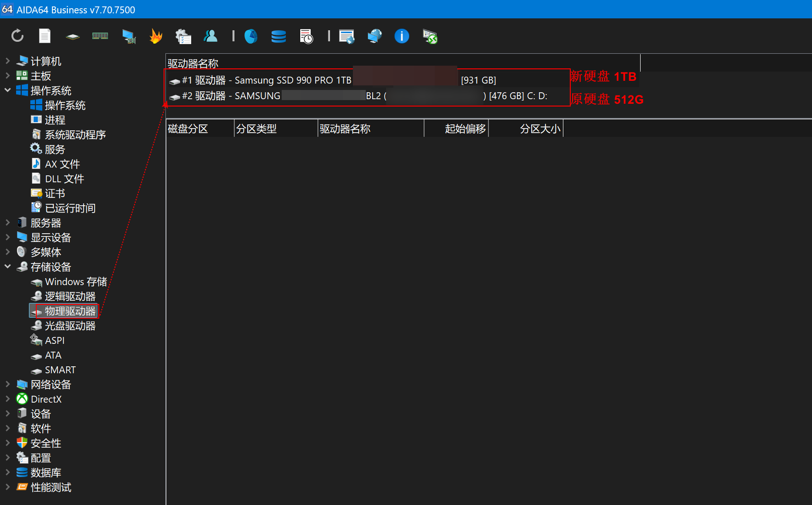Select the 进程 tree item
This screenshot has height=505, width=812.
coord(48,120)
